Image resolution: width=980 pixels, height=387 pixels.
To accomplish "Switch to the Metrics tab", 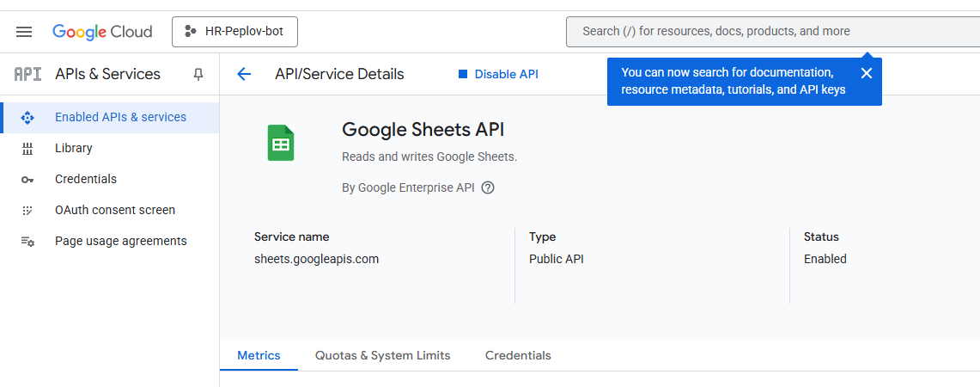I will pos(259,355).
